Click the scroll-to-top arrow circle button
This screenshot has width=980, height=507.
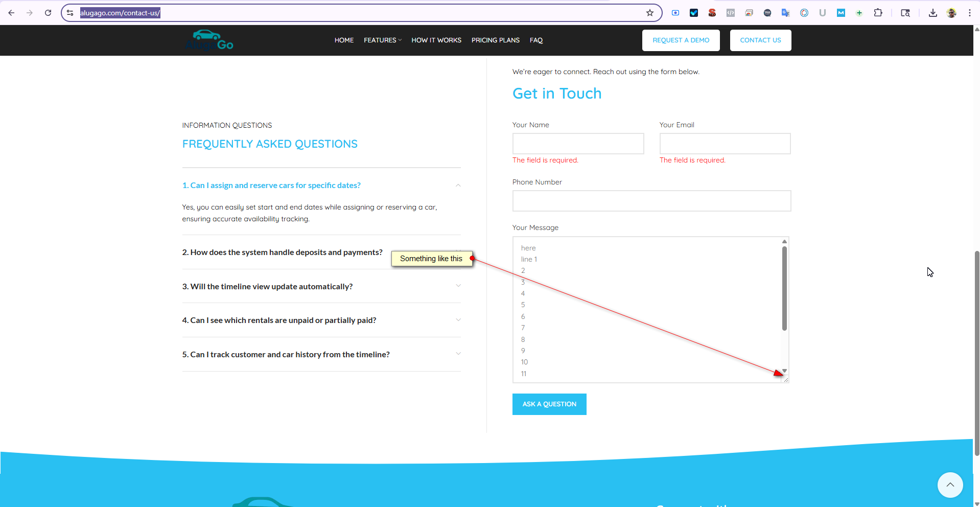pyautogui.click(x=950, y=485)
